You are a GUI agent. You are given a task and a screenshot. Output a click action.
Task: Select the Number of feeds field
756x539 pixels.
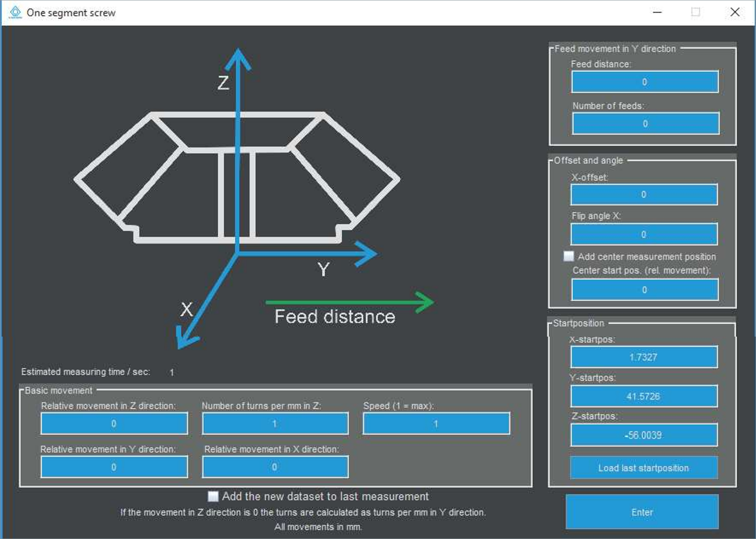[645, 123]
